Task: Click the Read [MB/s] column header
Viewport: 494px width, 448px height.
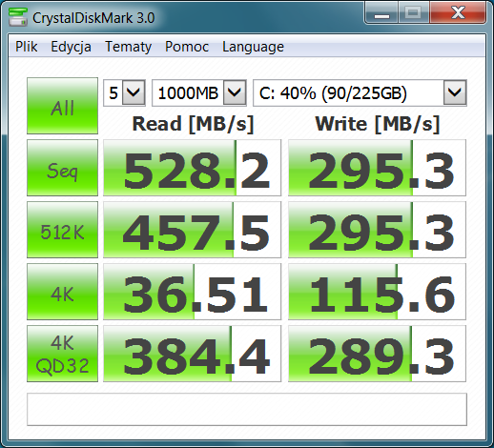Action: pos(193,124)
